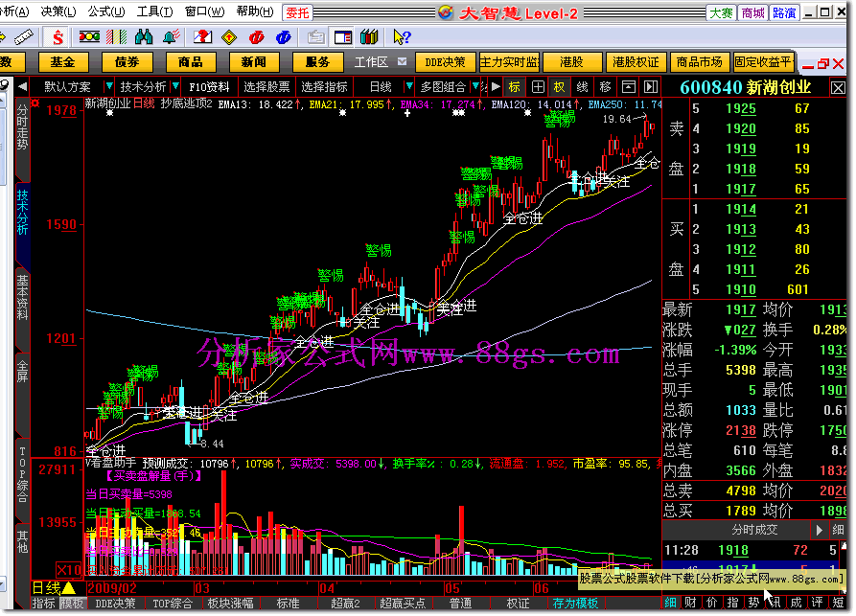This screenshot has width=856, height=616.
Task: Close the 600840 quote panel X icon
Action: click(x=838, y=87)
